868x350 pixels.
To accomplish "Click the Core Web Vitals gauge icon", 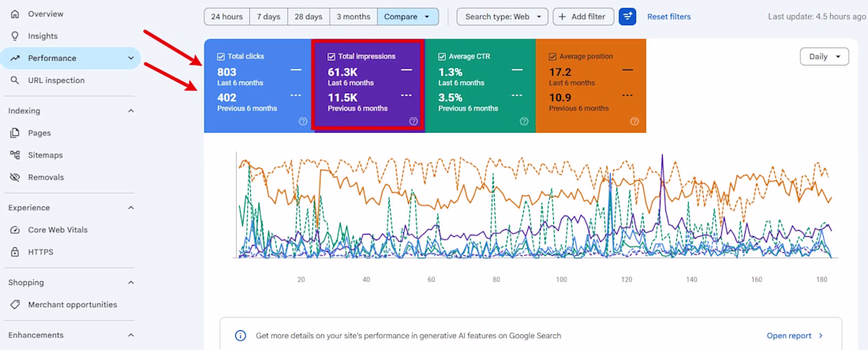I will [15, 230].
